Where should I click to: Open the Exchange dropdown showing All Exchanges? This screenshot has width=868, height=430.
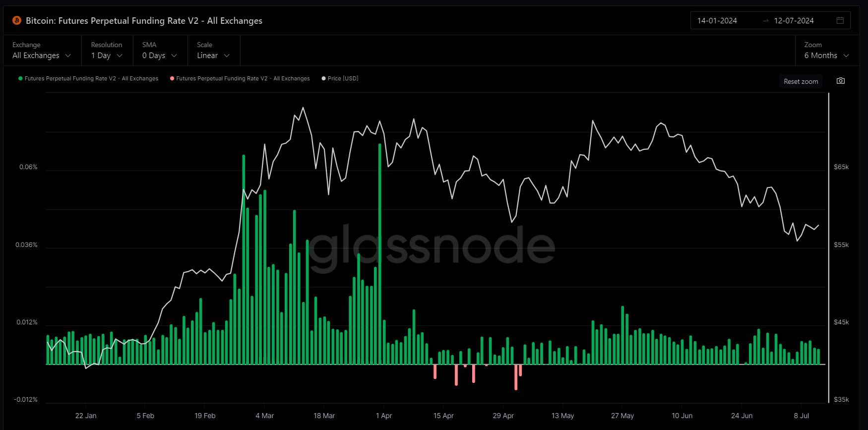pyautogui.click(x=42, y=56)
